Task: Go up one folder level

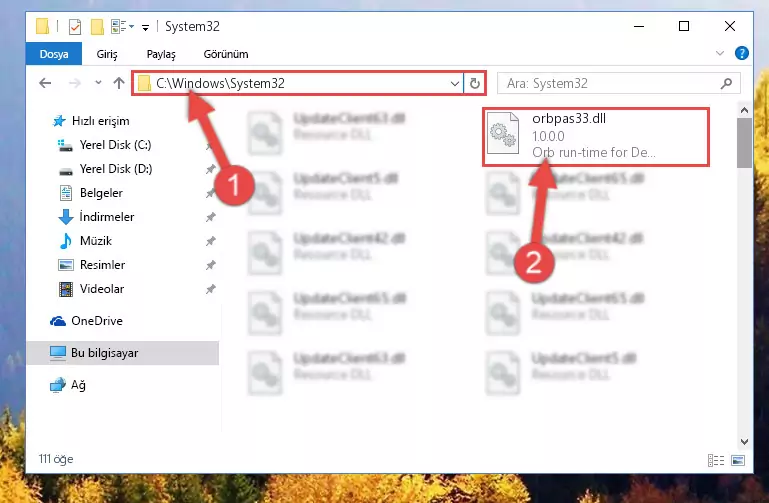Action: 119,83
